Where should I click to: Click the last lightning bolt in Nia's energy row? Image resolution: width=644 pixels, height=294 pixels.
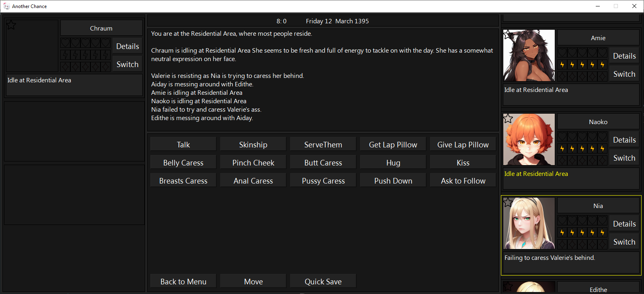[x=602, y=233]
